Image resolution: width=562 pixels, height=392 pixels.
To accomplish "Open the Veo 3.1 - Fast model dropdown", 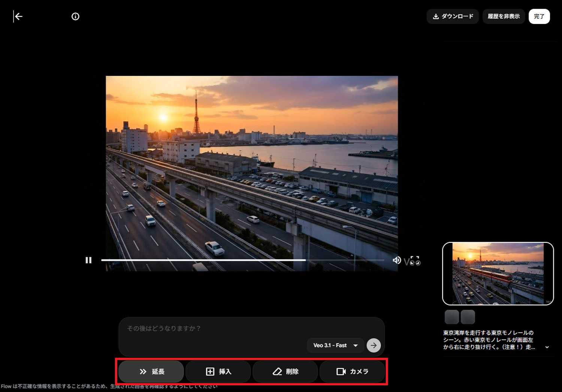I will tap(335, 345).
